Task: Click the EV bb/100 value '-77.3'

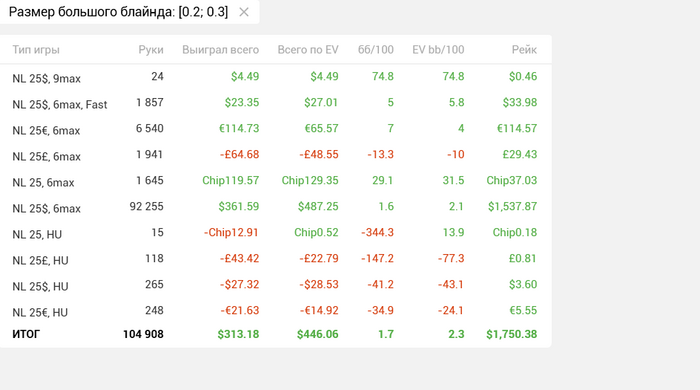Action: (x=451, y=258)
